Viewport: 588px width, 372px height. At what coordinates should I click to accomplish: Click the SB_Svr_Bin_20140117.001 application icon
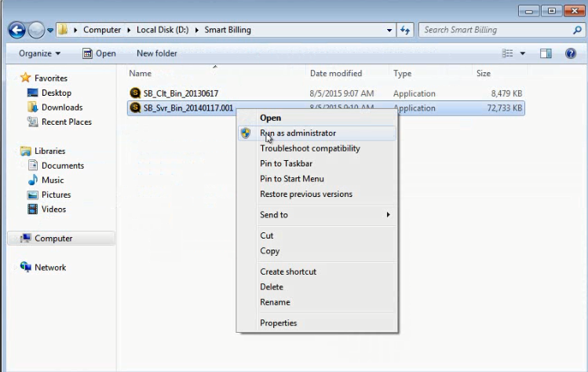[135, 108]
